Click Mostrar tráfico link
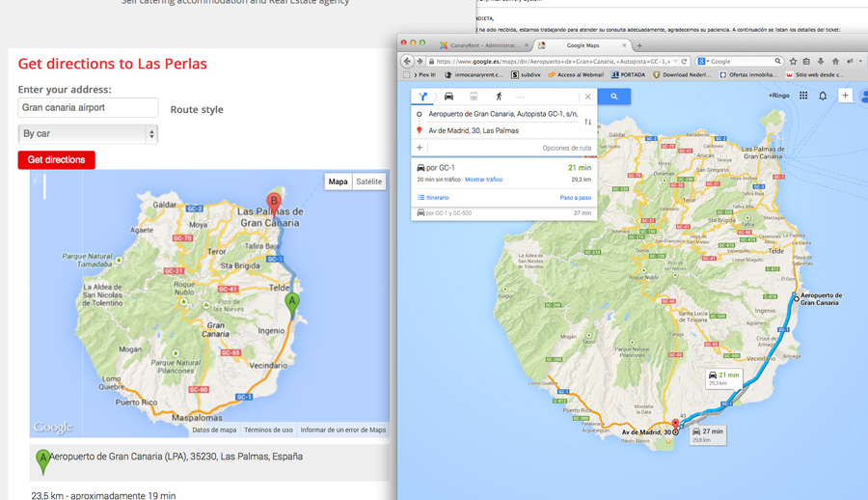Image resolution: width=868 pixels, height=500 pixels. pos(483,180)
